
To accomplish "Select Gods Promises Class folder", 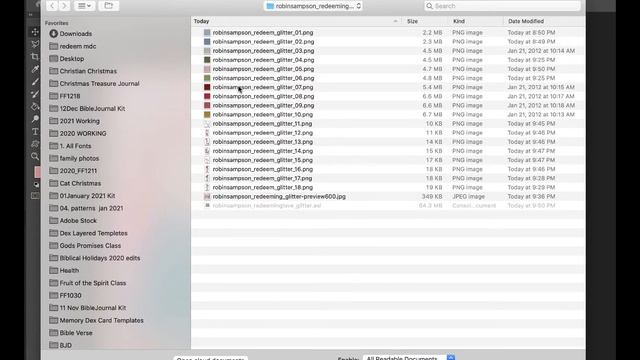I will click(90, 245).
